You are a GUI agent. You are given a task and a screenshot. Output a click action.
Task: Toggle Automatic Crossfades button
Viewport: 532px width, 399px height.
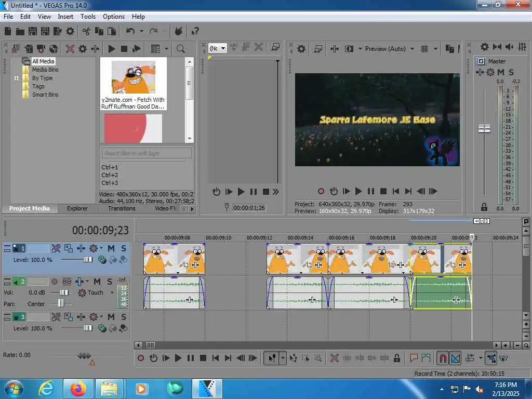click(x=455, y=358)
